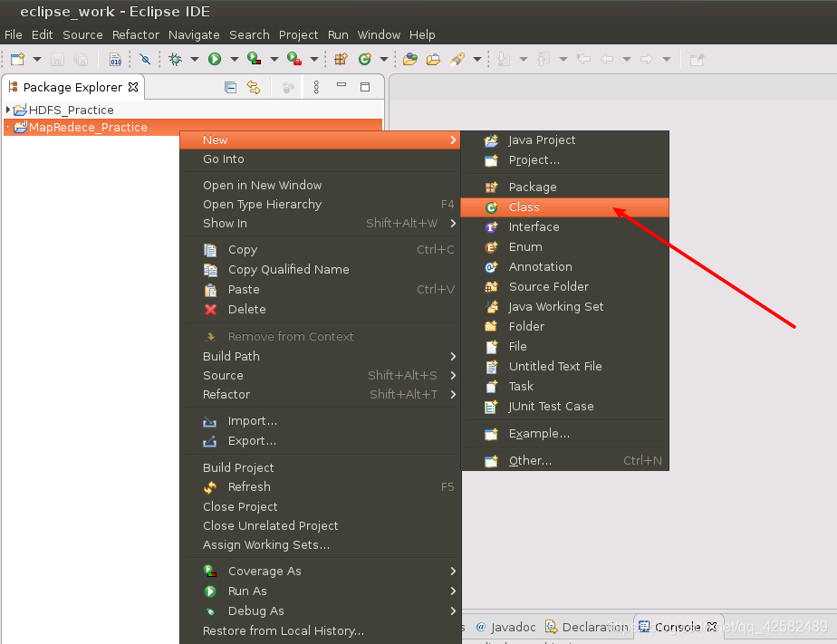Click the New Java Class toolbar icon
The image size is (837, 644).
pos(364,59)
